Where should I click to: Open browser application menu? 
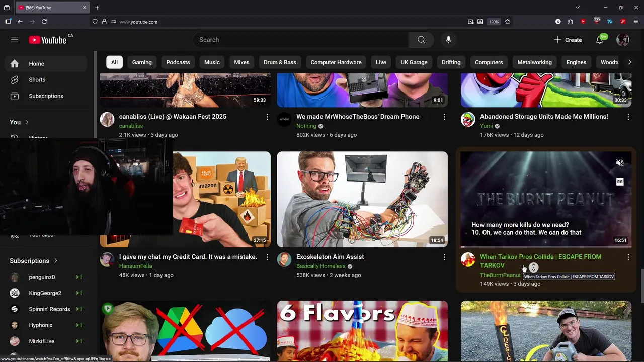click(x=636, y=22)
